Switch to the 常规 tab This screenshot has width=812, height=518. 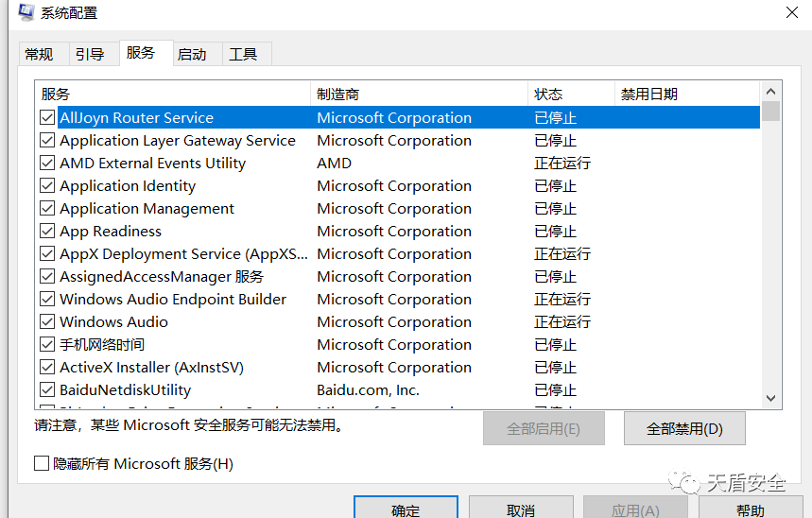[x=40, y=55]
